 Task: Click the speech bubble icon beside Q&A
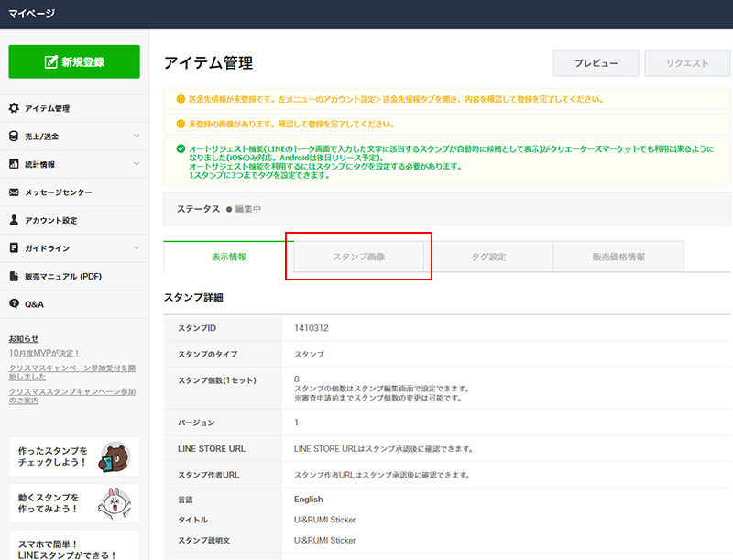point(14,304)
